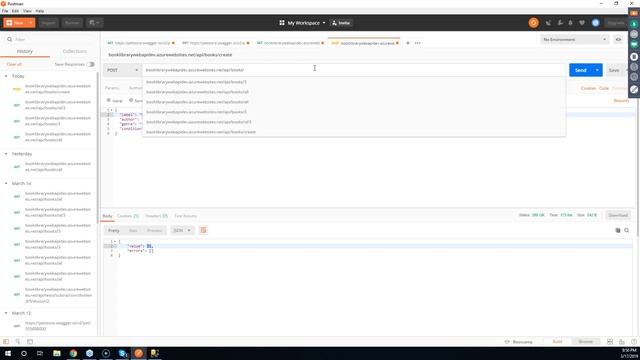Image resolution: width=640 pixels, height=360 pixels.
Task: Open the response Cookies tab
Action: pyautogui.click(x=128, y=216)
